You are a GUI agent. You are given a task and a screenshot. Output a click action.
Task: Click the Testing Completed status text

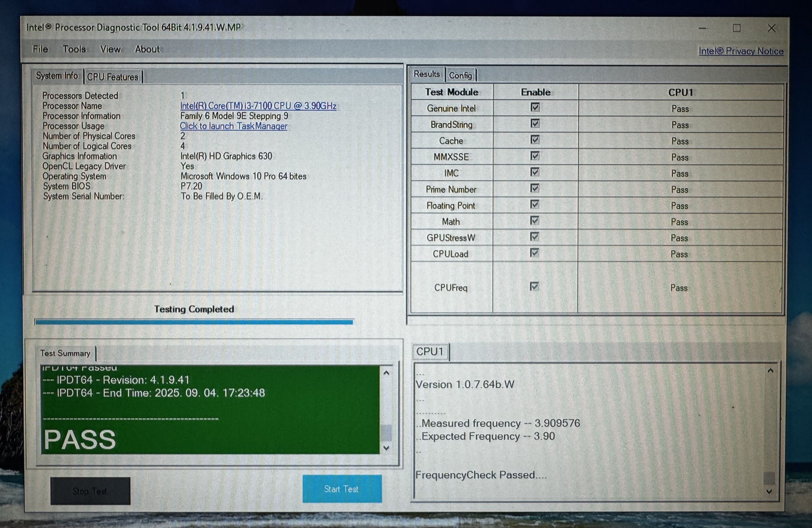click(194, 309)
